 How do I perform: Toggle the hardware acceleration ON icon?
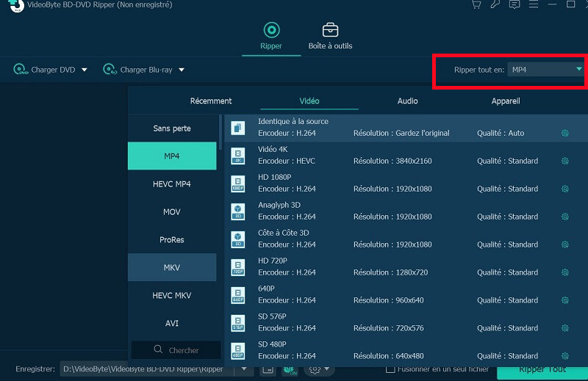(290, 370)
